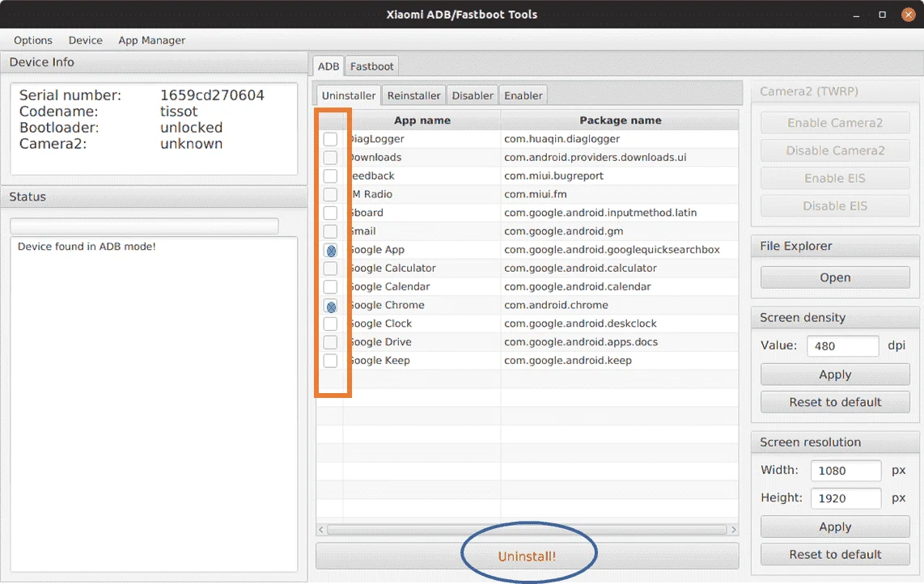Maximize the Xiaomi ADB/Fastboot Tools window

(882, 15)
